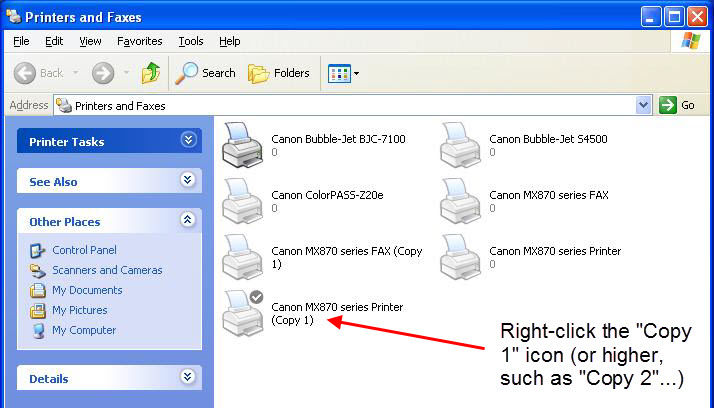This screenshot has width=714, height=408.
Task: Collapse the Other Places panel
Action: (x=188, y=220)
